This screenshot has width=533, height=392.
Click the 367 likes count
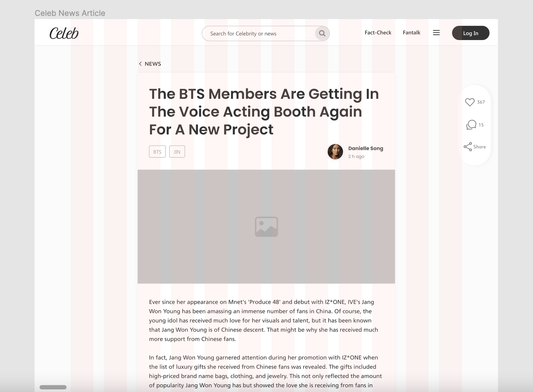click(481, 102)
